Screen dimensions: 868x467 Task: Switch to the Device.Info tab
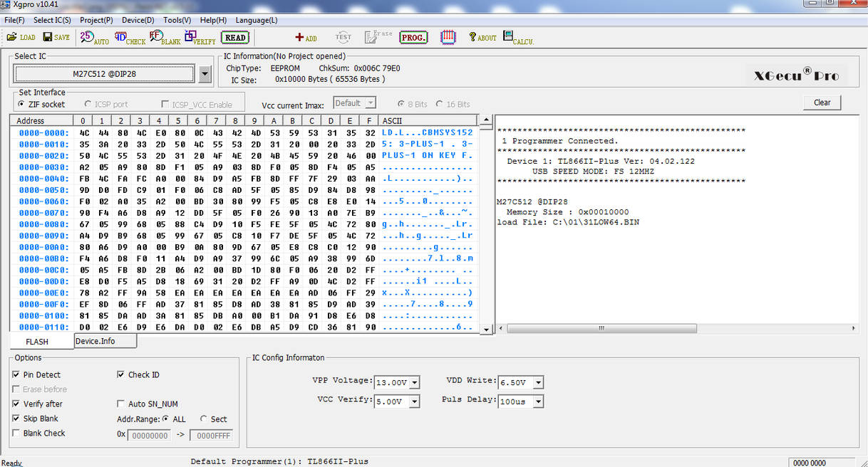pos(105,341)
